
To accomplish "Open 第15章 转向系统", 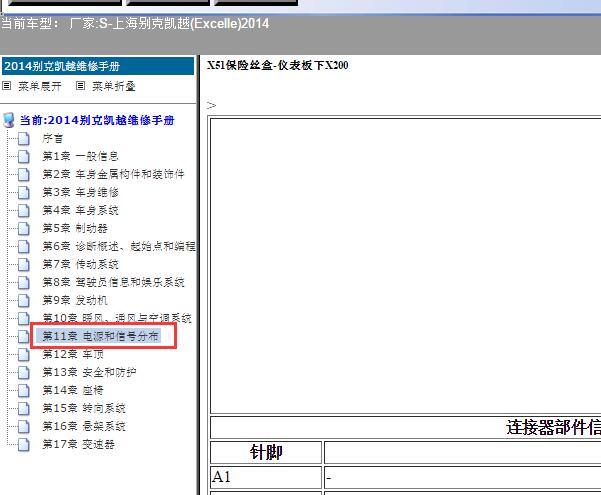I will coord(84,408).
